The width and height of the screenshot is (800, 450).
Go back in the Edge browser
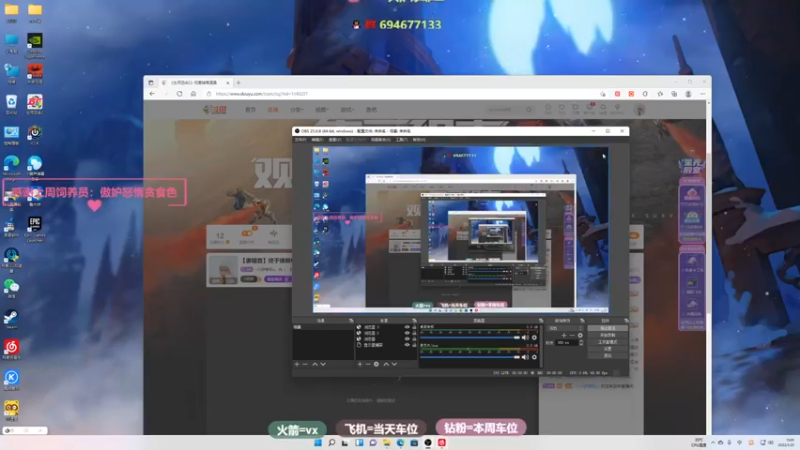152,94
